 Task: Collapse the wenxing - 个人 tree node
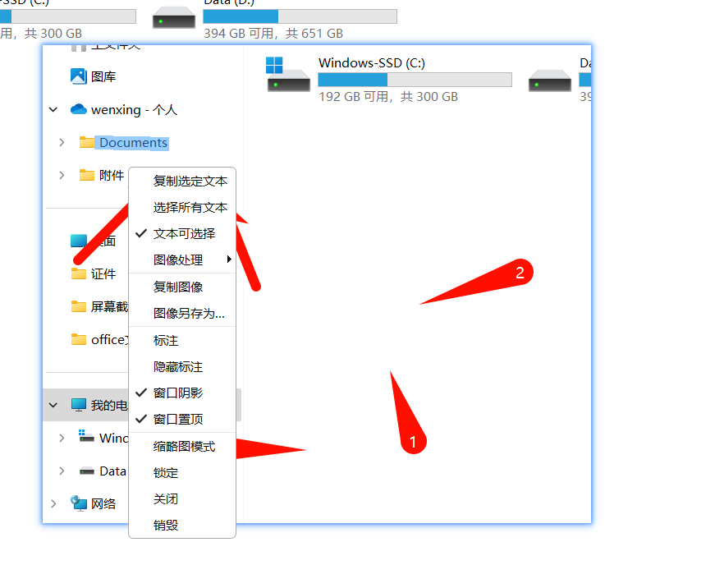(53, 109)
